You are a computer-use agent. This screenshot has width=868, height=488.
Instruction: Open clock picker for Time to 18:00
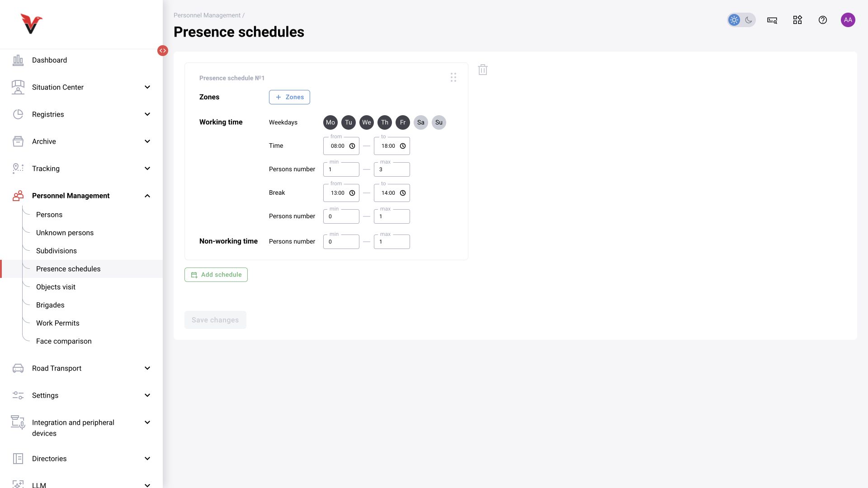(403, 146)
